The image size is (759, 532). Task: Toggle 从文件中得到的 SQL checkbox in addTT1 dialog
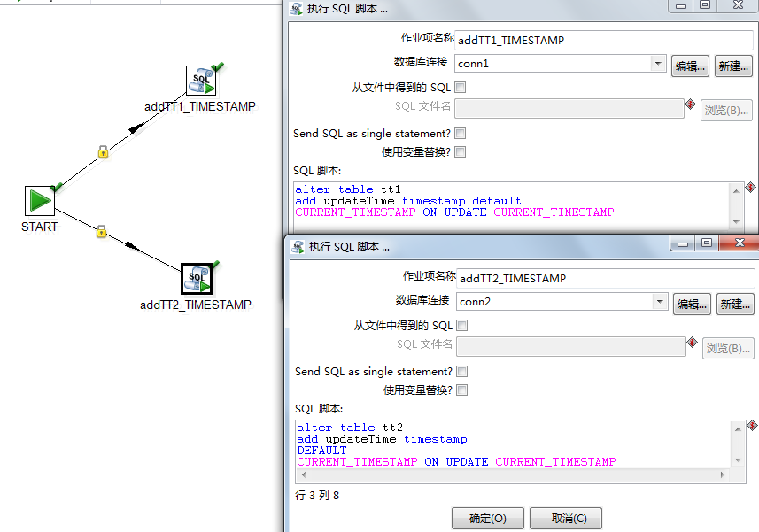tap(461, 87)
